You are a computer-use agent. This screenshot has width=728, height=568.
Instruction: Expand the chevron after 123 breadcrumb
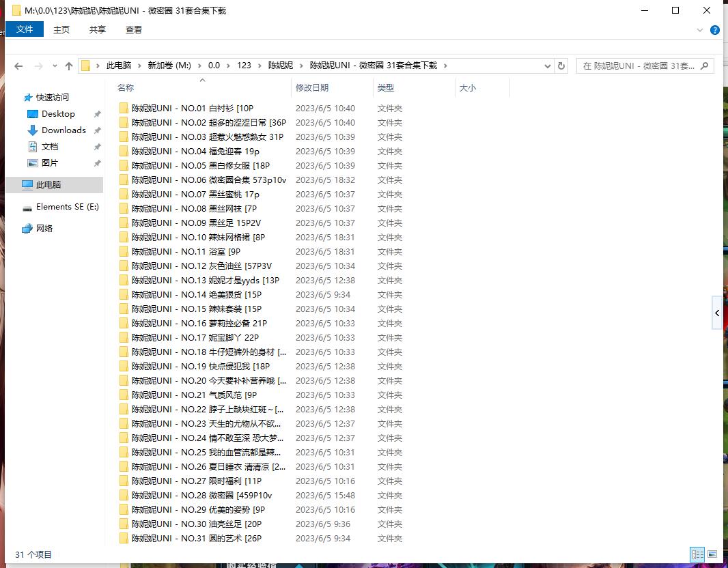[x=259, y=66]
